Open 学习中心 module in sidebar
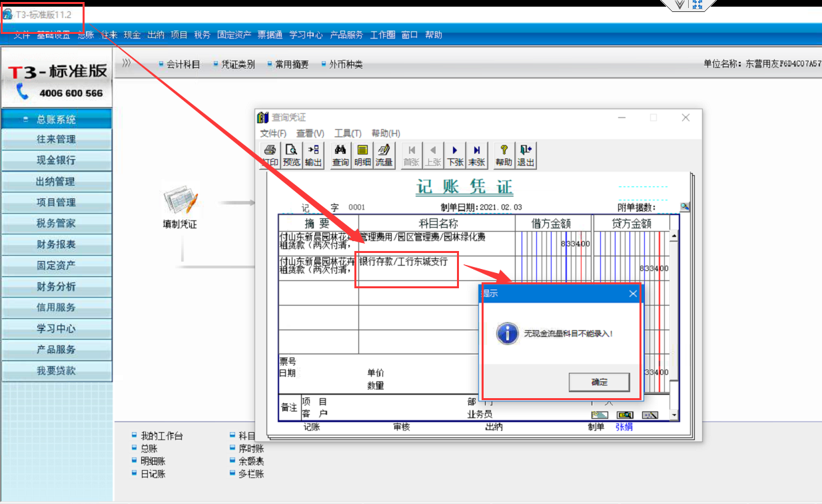Image resolution: width=822 pixels, height=504 pixels. point(57,329)
